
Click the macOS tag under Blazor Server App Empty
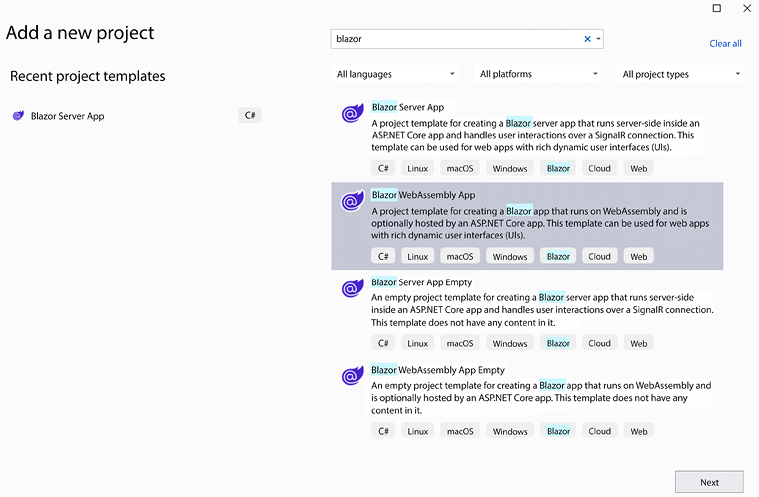(x=460, y=343)
